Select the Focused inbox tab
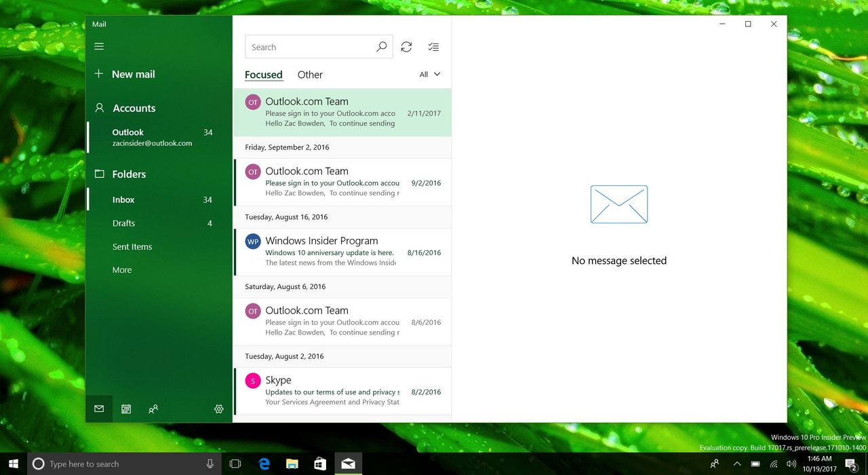The height and width of the screenshot is (475, 868). tap(264, 75)
